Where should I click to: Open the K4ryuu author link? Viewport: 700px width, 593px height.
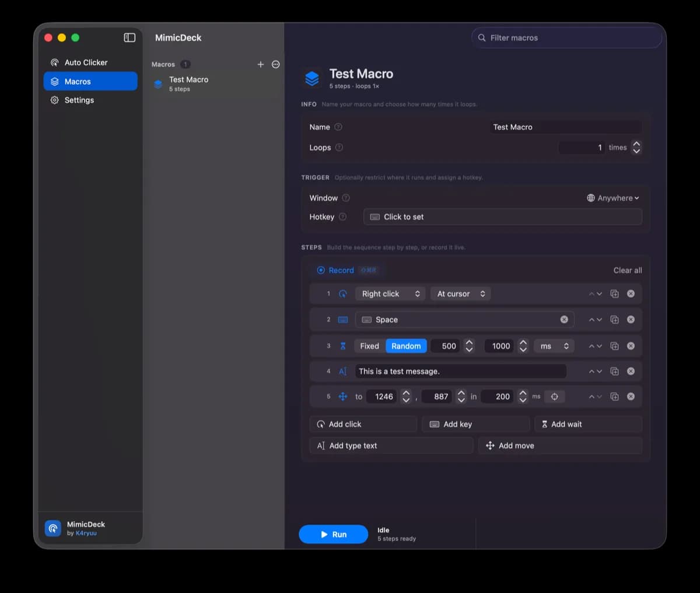(86, 533)
